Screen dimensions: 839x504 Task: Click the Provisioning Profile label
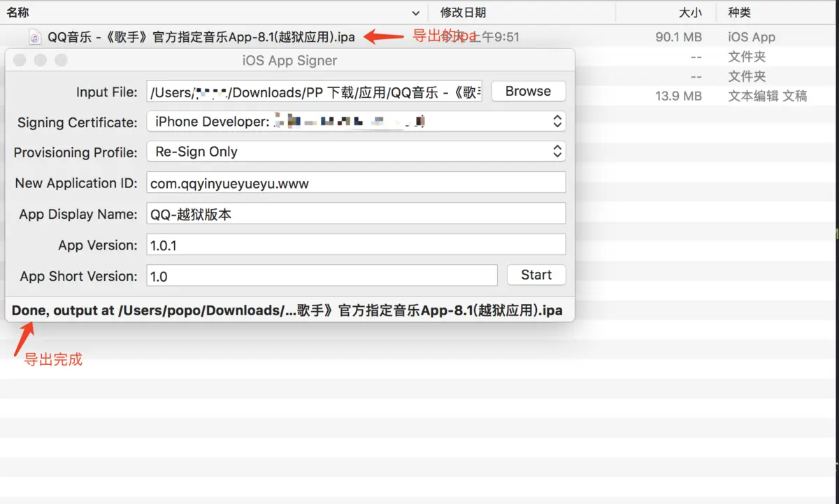pos(76,152)
